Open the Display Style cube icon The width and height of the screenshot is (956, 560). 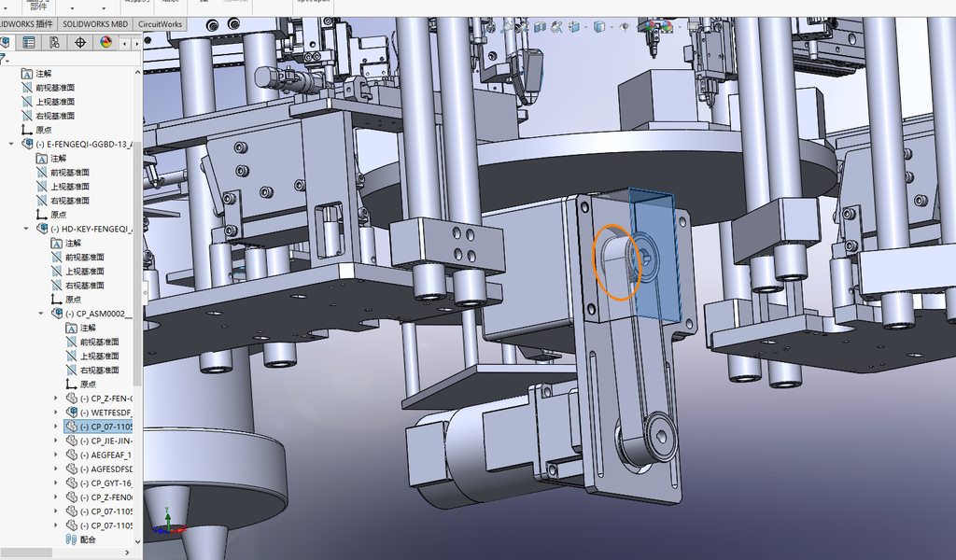tap(599, 27)
